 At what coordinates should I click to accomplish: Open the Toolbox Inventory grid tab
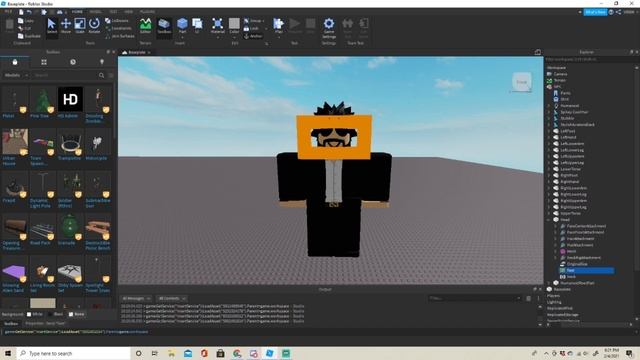tap(44, 62)
